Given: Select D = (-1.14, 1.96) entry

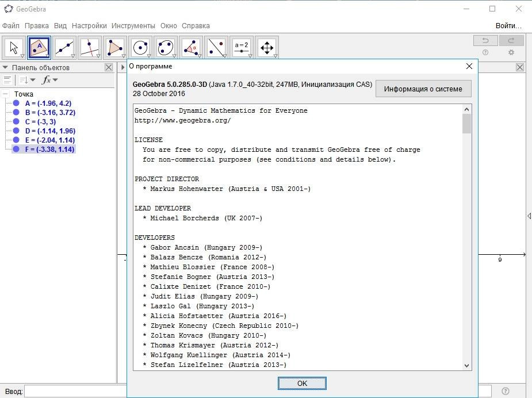Looking at the screenshot, I should [x=50, y=131].
